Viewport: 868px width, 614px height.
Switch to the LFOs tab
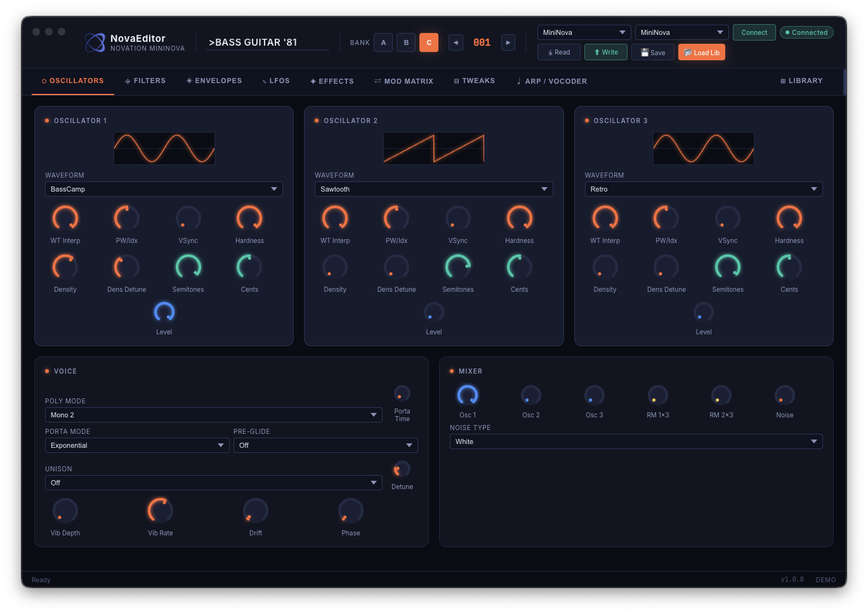click(x=276, y=81)
